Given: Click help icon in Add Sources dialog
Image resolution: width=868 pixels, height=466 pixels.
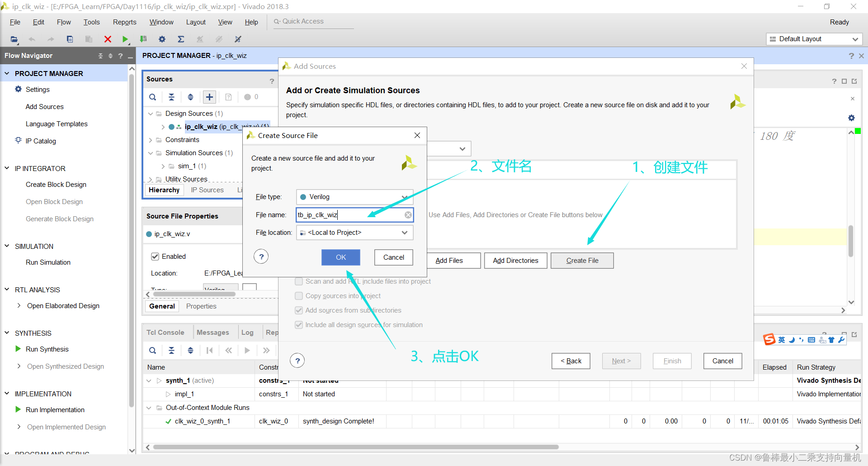Looking at the screenshot, I should coord(297,361).
